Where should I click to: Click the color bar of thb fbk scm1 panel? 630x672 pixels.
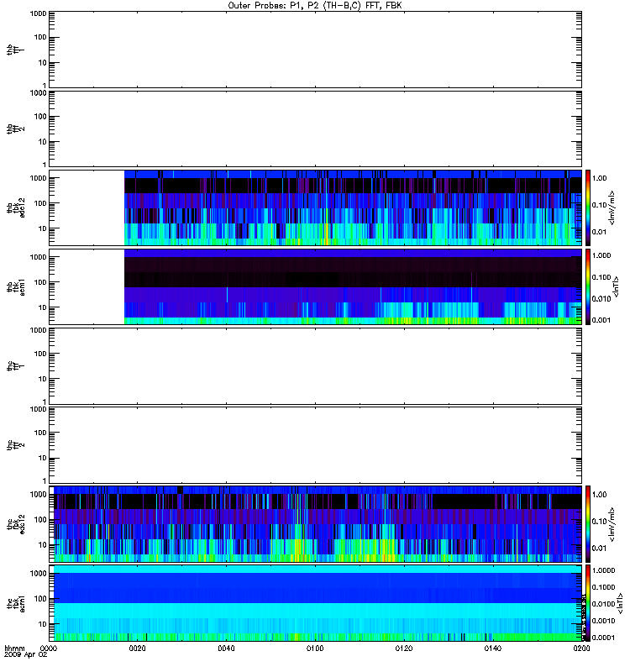click(588, 286)
